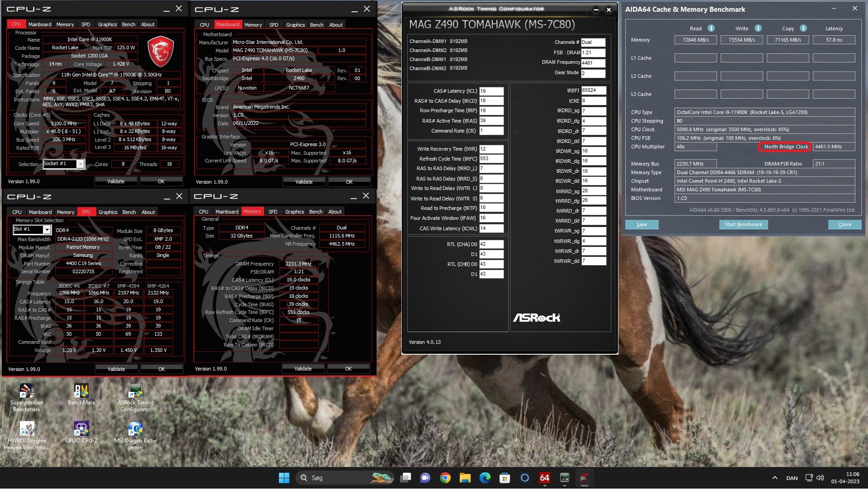Click the CAS# Latency (tCL) field in ASRock Timing Configurator
This screenshot has width=868, height=494.
pos(491,91)
